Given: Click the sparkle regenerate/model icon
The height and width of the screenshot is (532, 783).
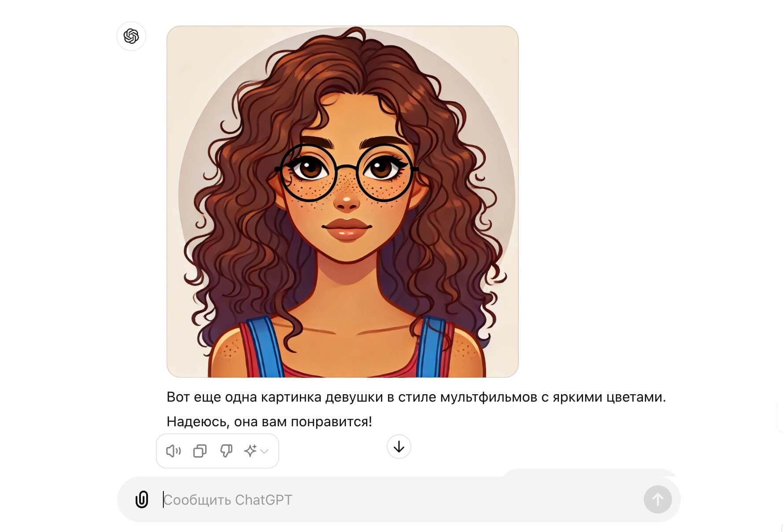Looking at the screenshot, I should tap(250, 451).
